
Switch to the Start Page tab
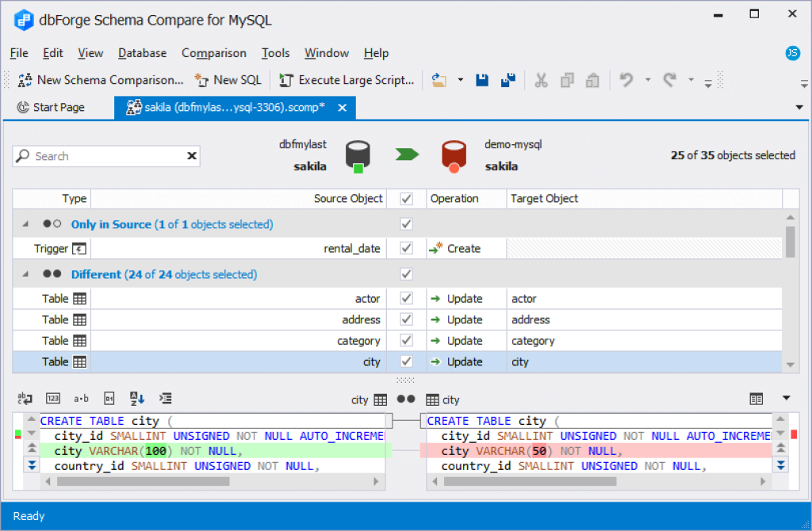click(51, 107)
